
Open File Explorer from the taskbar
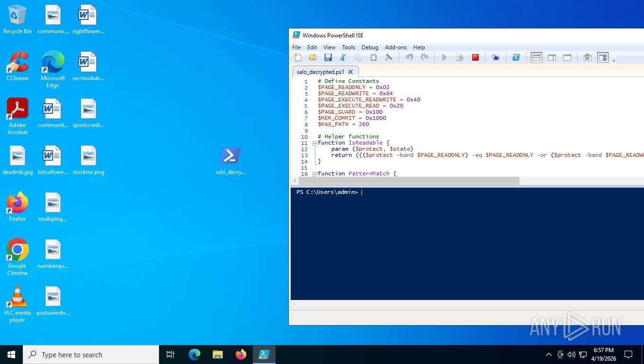click(217, 355)
